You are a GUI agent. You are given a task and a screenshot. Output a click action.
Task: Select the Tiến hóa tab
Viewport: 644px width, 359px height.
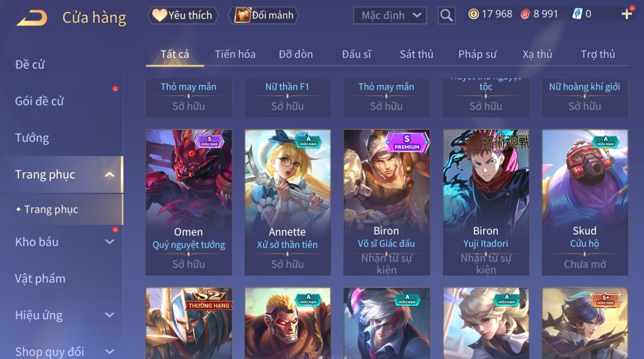(235, 54)
